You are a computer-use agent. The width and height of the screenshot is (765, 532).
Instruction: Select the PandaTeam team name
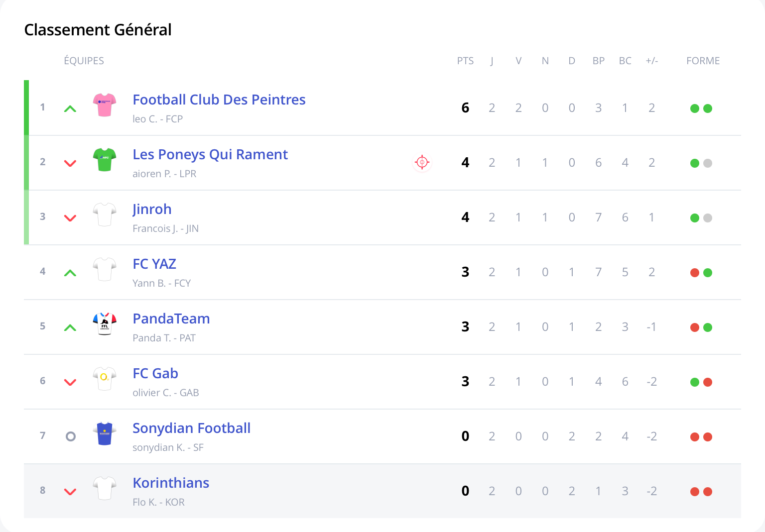click(x=171, y=319)
